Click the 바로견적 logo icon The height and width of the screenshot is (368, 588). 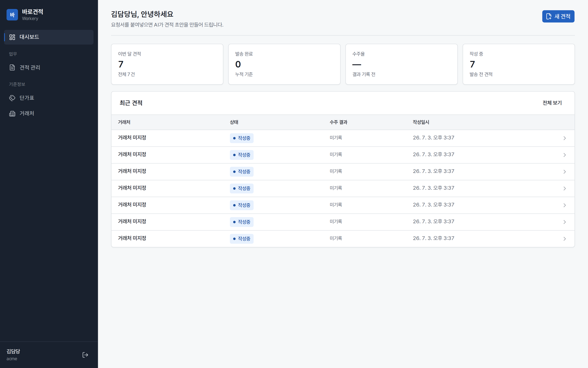[12, 15]
